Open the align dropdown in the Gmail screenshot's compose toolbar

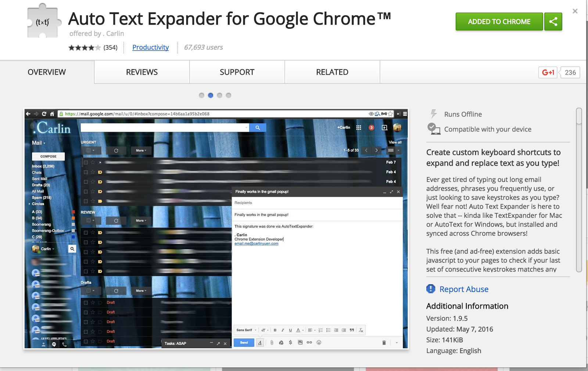click(x=311, y=330)
